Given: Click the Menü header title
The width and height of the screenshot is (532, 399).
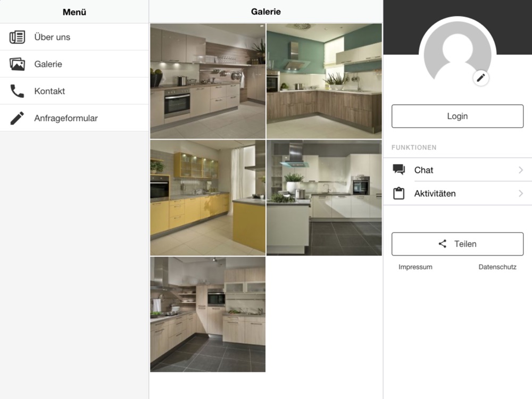Looking at the screenshot, I should [x=74, y=12].
